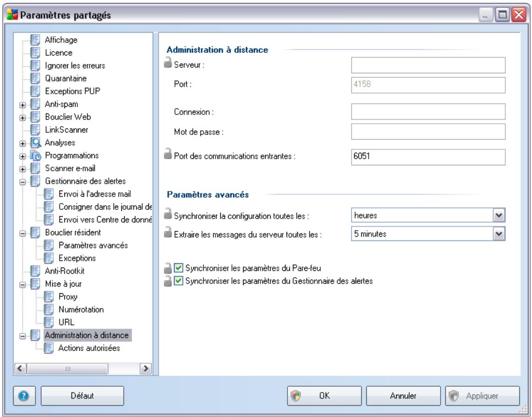Click the tree scrollbar right arrow
This screenshot has width=532, height=417.
coord(146,368)
